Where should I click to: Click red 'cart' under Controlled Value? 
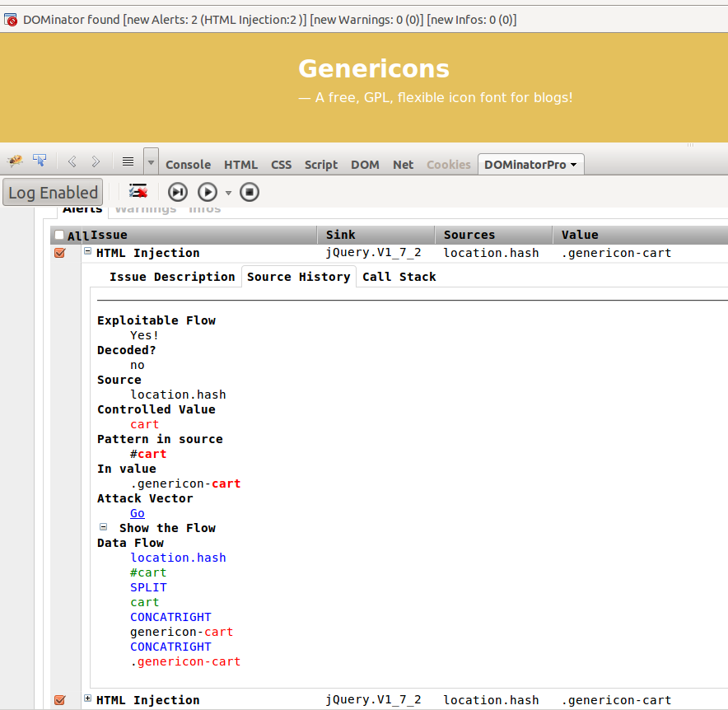pyautogui.click(x=144, y=424)
